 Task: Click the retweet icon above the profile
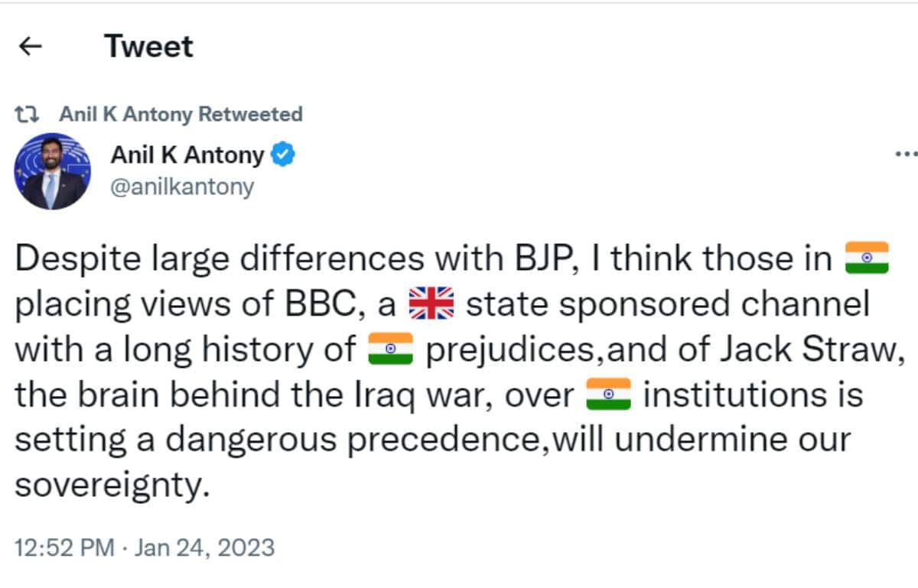[28, 115]
